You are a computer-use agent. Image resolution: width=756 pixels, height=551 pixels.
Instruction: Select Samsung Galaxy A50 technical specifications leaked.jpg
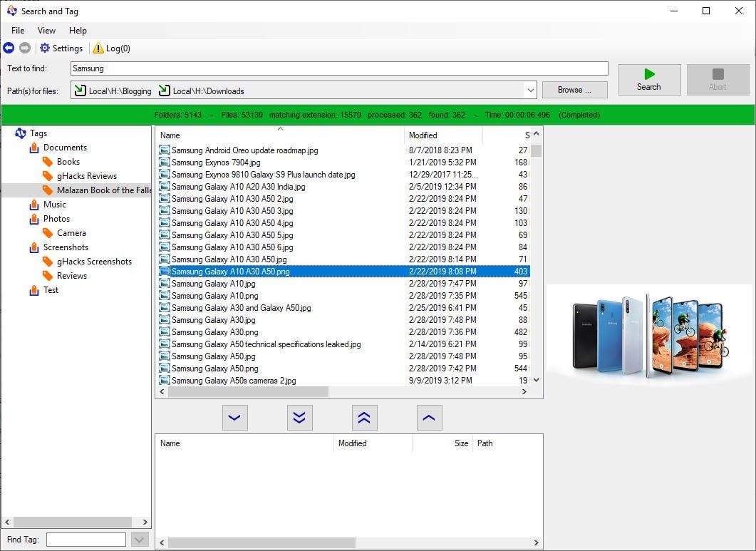tap(266, 344)
